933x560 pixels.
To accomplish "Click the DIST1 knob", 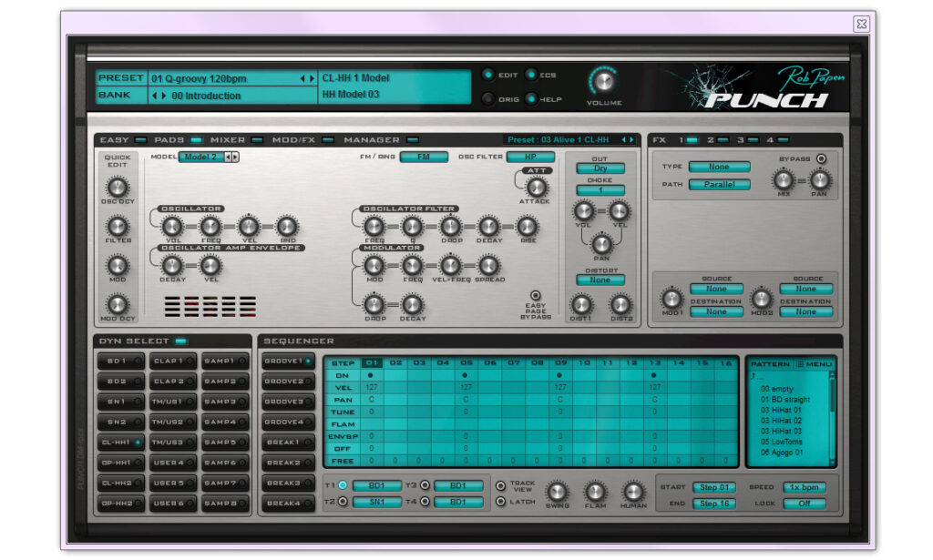I will pos(580,304).
